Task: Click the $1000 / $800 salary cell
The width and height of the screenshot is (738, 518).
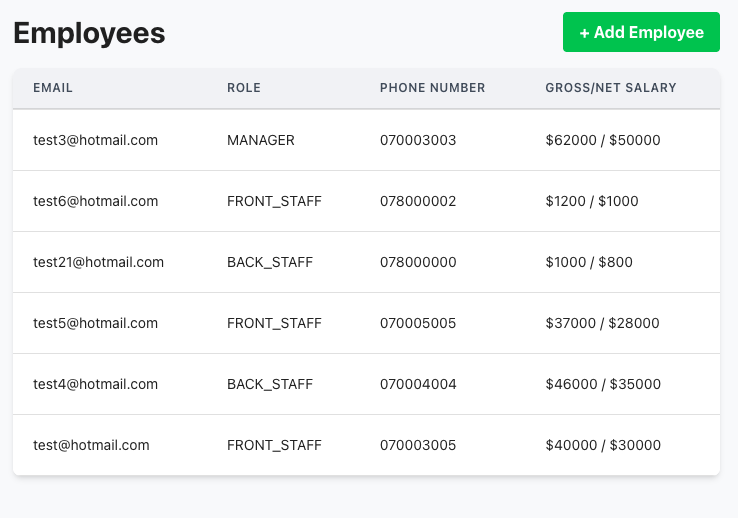Action: pyautogui.click(x=589, y=262)
